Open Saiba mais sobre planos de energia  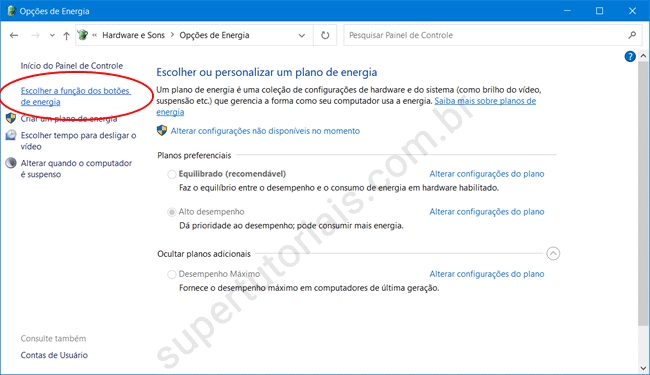(346, 106)
